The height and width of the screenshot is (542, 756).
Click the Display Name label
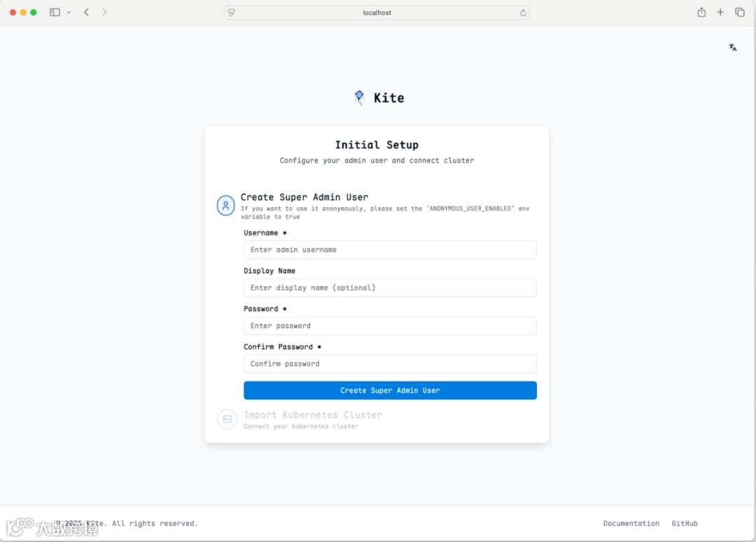pyautogui.click(x=269, y=271)
